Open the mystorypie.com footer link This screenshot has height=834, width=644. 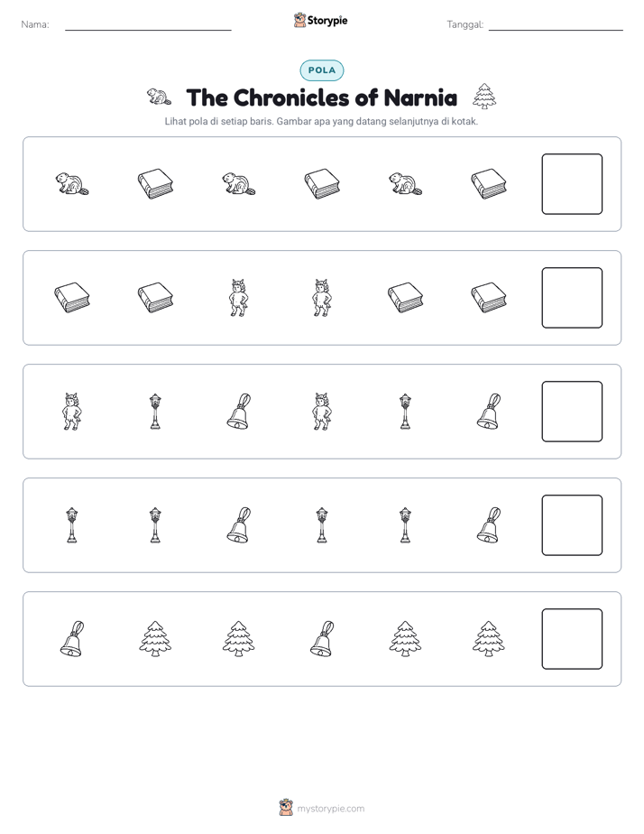point(321,808)
